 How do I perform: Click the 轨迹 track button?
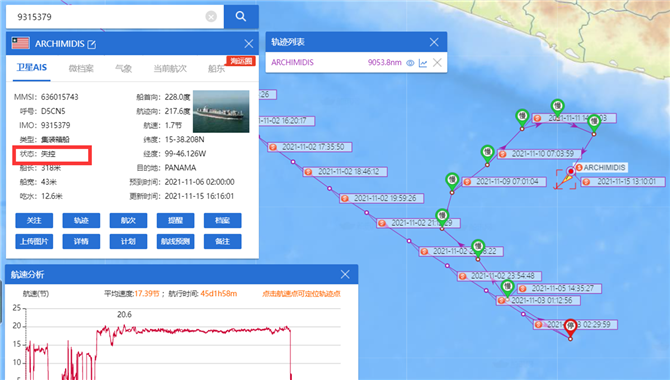[x=81, y=221]
